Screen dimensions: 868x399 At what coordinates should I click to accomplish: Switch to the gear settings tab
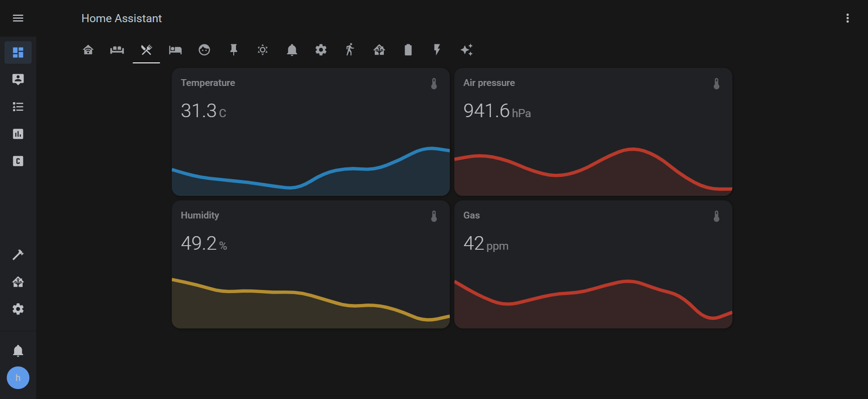pyautogui.click(x=321, y=50)
